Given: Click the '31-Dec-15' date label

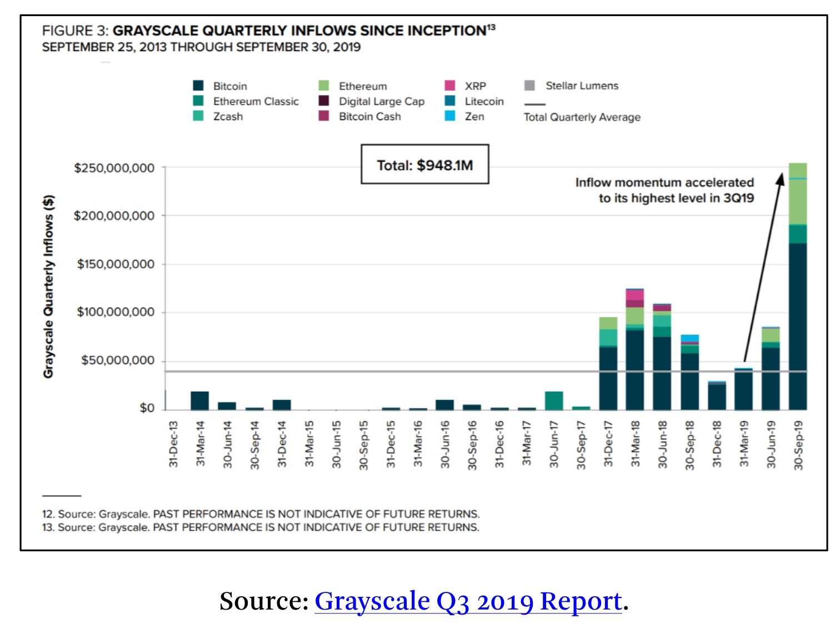Looking at the screenshot, I should (x=391, y=444).
